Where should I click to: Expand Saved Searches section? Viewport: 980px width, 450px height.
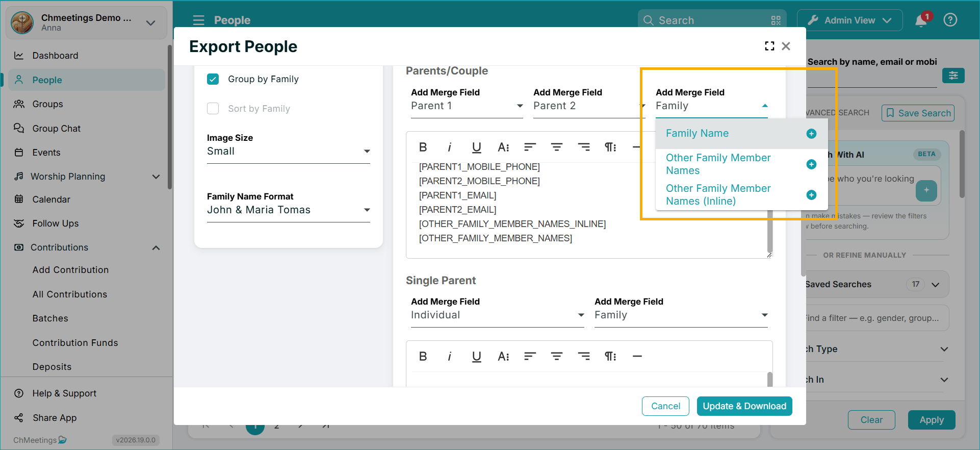point(935,285)
